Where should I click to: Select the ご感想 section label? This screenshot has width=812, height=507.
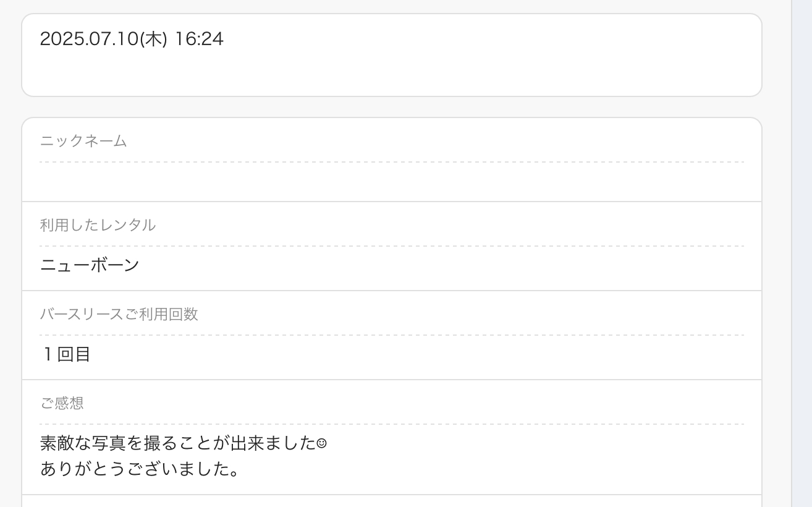[62, 403]
